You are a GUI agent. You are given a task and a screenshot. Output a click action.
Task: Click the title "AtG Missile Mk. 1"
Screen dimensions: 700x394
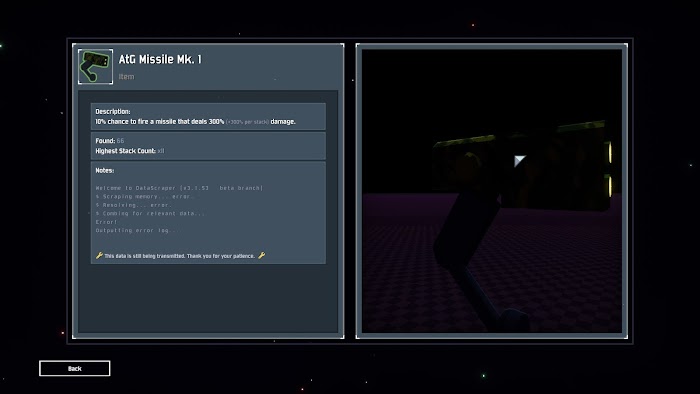pyautogui.click(x=160, y=59)
